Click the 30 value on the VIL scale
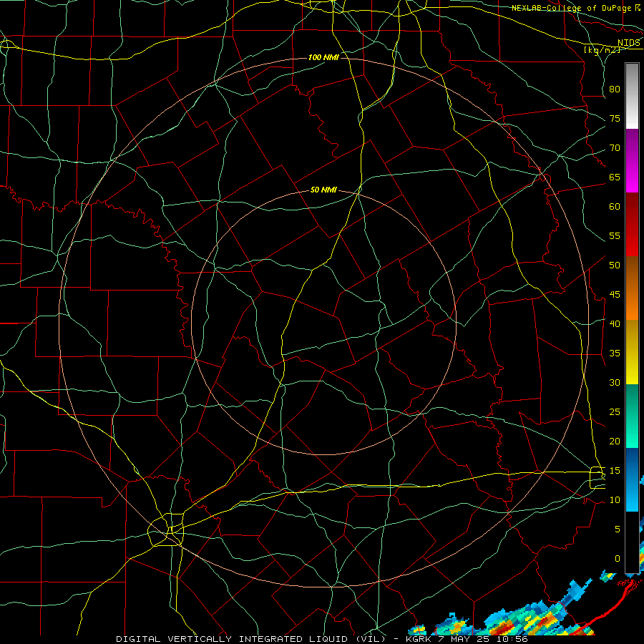Screen dimensions: 644x644 click(615, 382)
